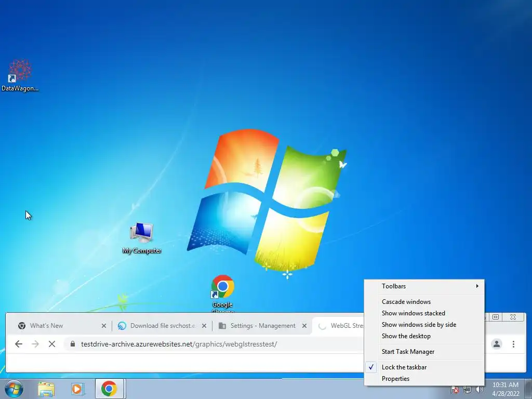This screenshot has width=532, height=399.
Task: Close the What's New tab
Action: [x=104, y=326]
